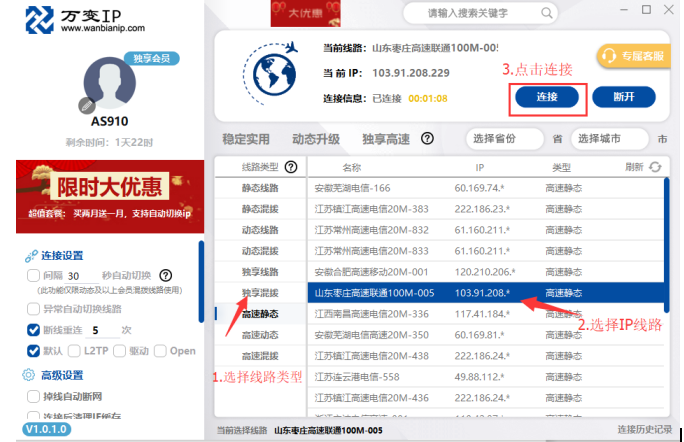The image size is (684, 442).
Task: Toggle the 驱动 protocol checkbox
Action: point(120,351)
